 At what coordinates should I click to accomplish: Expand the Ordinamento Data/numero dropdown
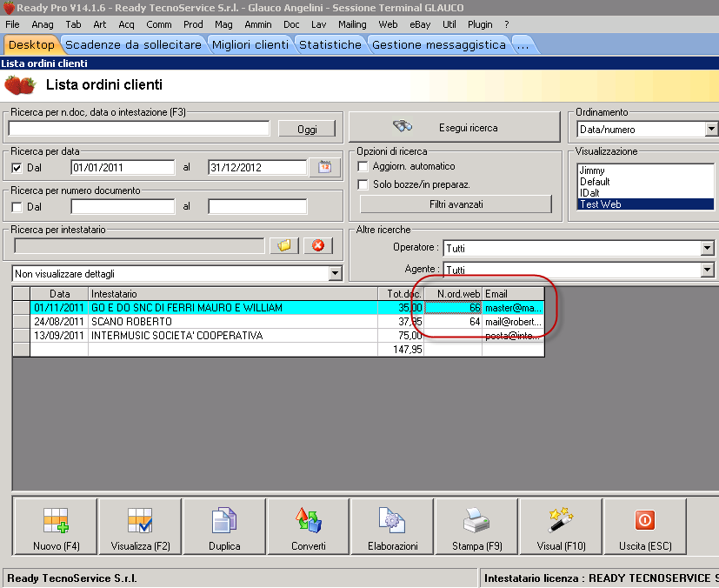coord(711,130)
